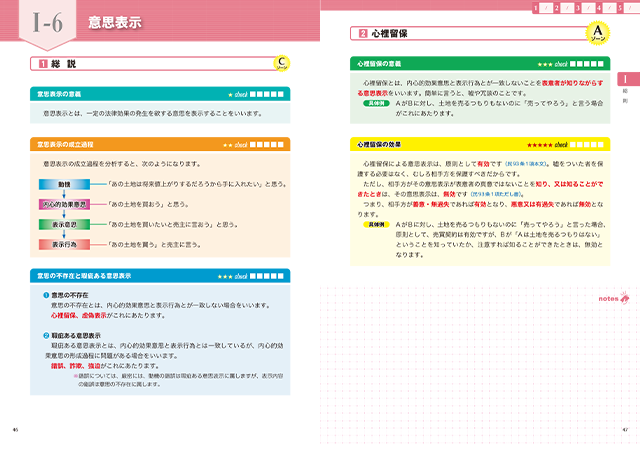Image resolution: width=640 pixels, height=452 pixels.
Task: Select date box number 5 at top
Action: click(x=627, y=8)
